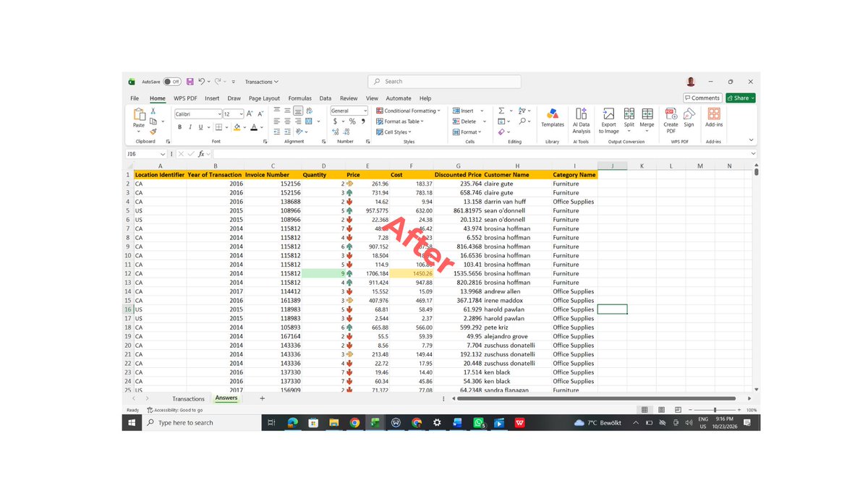Click the Comments button
Viewport: 868px width, 488px height.
(x=702, y=98)
